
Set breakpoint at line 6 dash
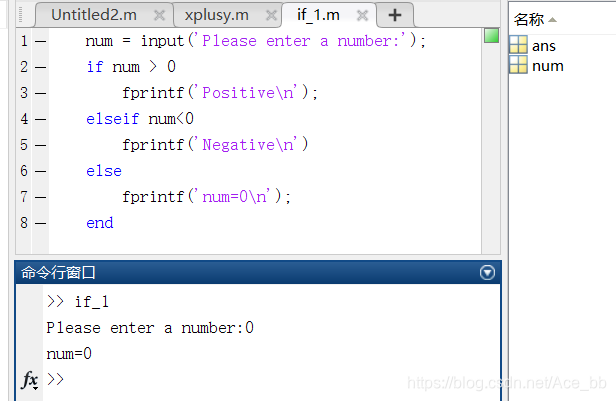[x=40, y=171]
